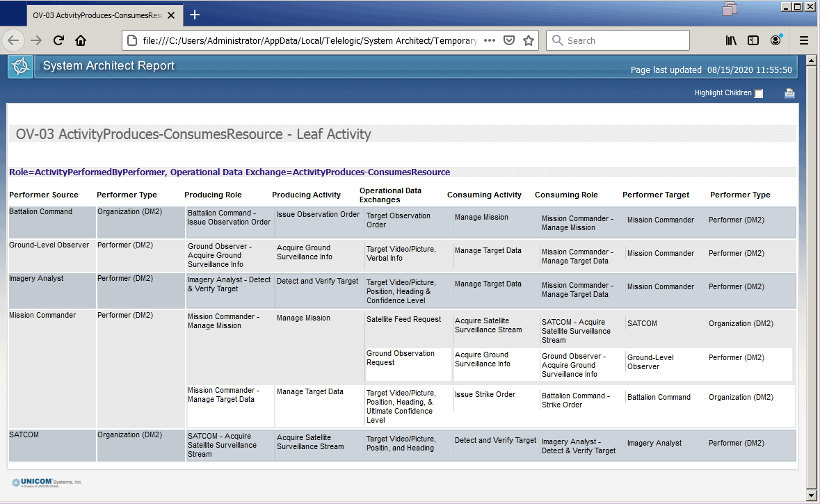Screen dimensions: 820x504
Task: Click the 'Issue Strike Order' cell
Action: click(485, 394)
